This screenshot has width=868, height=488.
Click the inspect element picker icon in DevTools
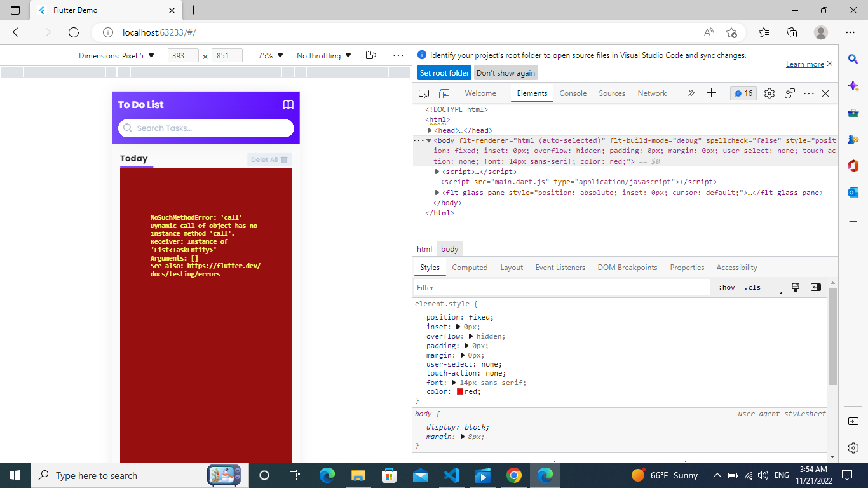pos(424,93)
